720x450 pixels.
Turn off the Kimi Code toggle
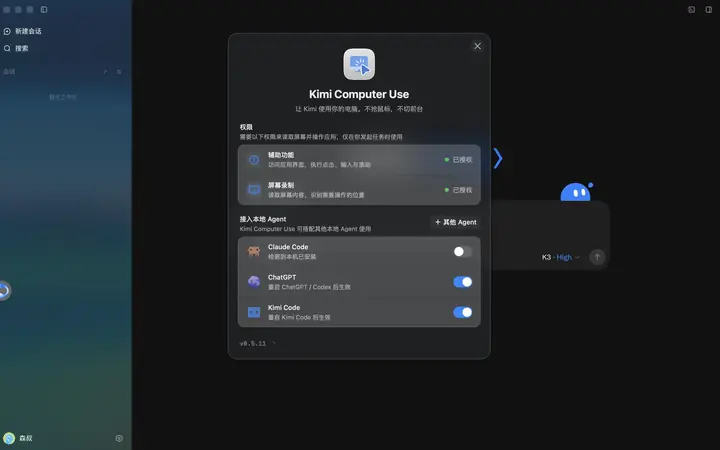pos(462,312)
